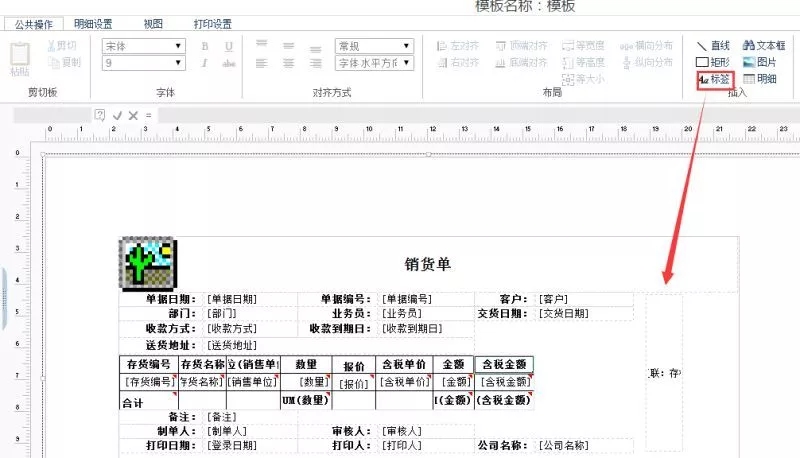Insert a text box using 文本框
This screenshot has height=458, width=800.
tap(764, 45)
